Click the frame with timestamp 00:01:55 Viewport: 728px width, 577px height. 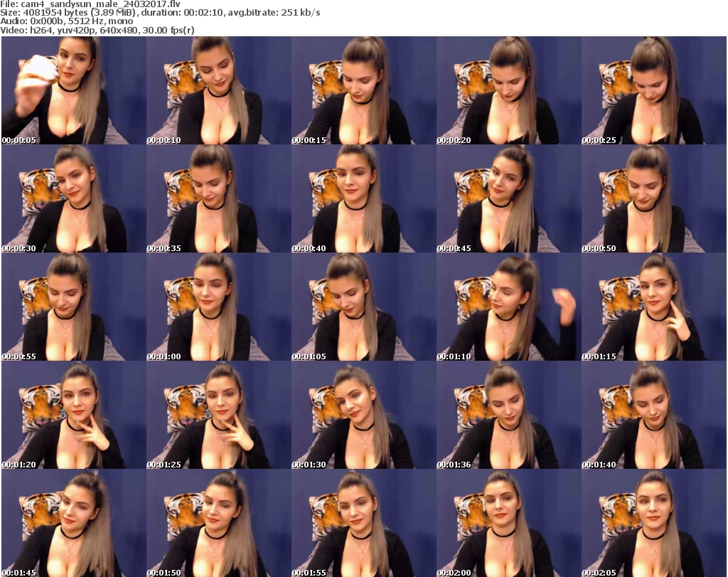point(363,523)
